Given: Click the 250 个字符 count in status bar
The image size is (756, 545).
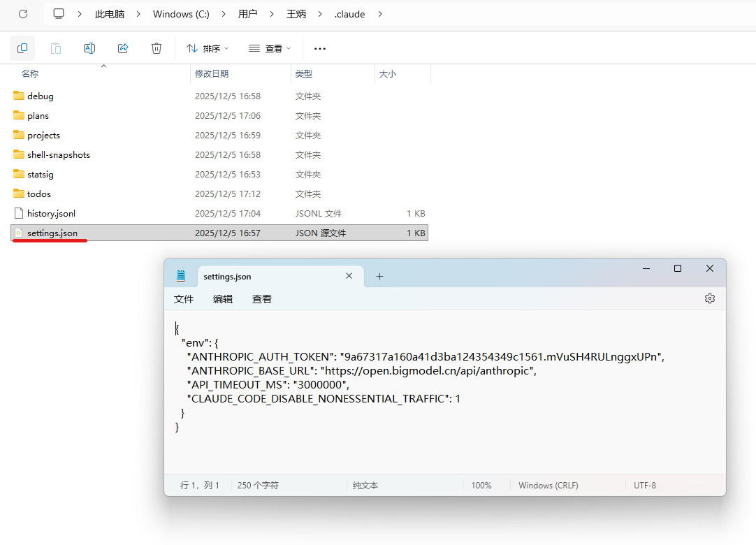Looking at the screenshot, I should coord(258,485).
